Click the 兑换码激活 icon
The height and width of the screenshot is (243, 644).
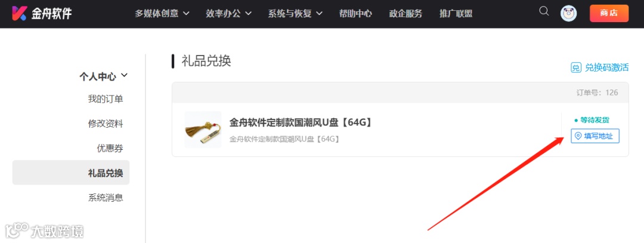pyautogui.click(x=576, y=68)
